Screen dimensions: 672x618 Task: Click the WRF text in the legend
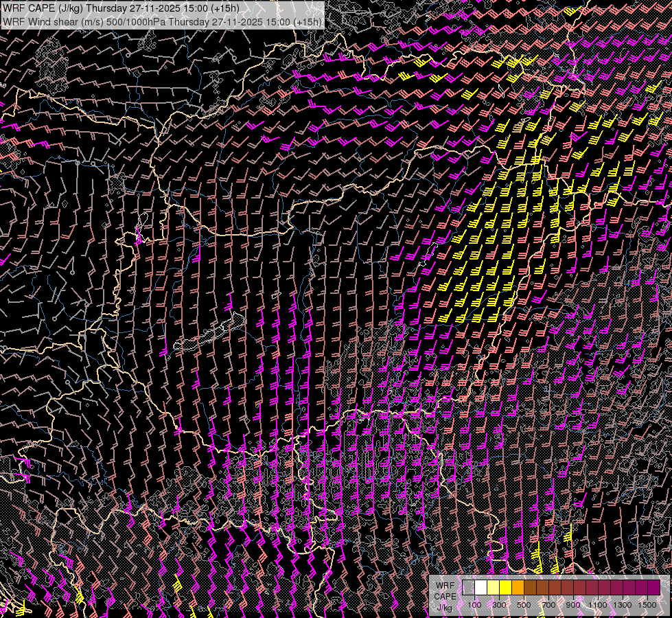444,585
